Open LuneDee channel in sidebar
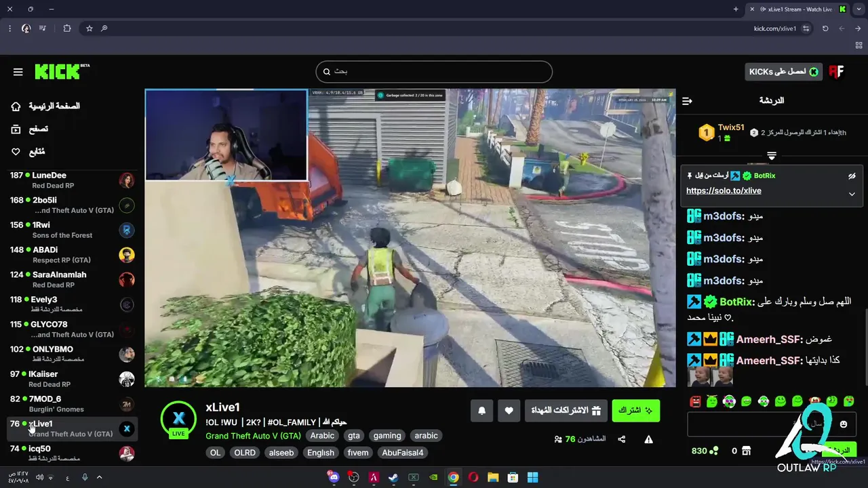Screen dimensions: 868x488 (x=71, y=180)
